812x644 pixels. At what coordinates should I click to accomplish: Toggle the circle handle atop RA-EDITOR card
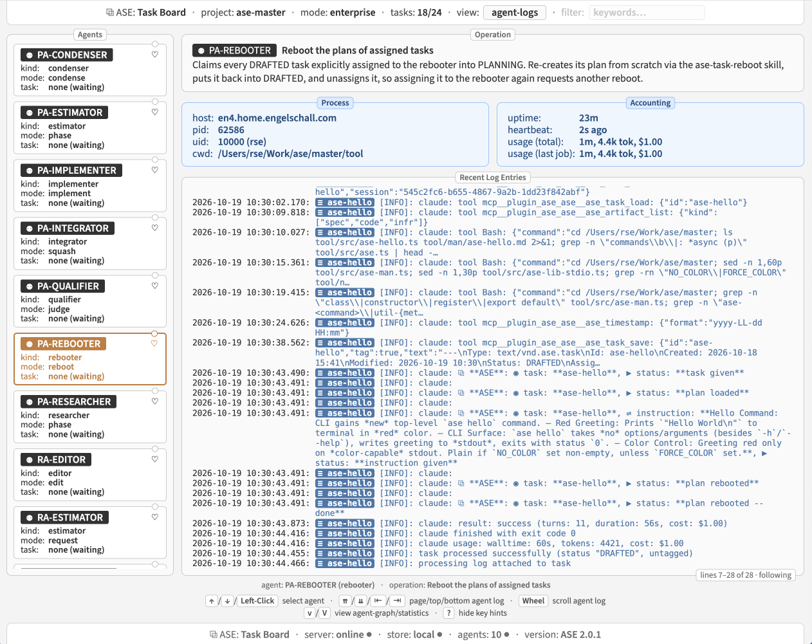tap(155, 449)
